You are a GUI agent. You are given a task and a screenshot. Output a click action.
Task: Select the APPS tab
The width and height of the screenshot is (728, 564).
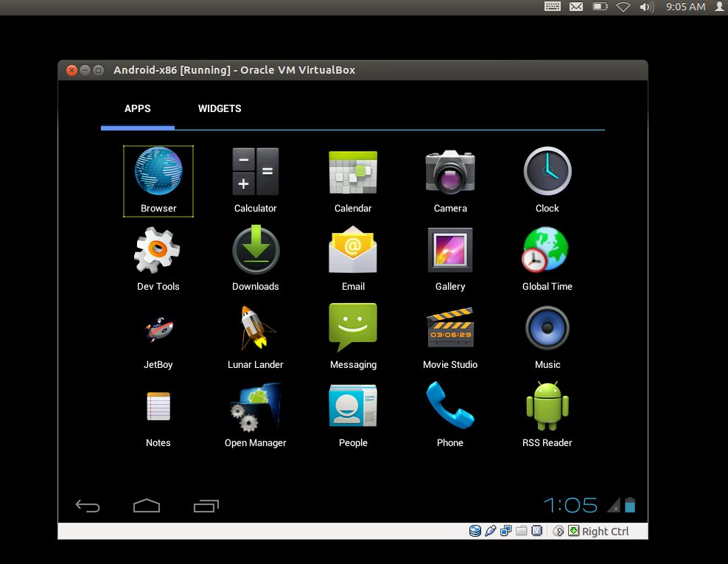tap(138, 108)
